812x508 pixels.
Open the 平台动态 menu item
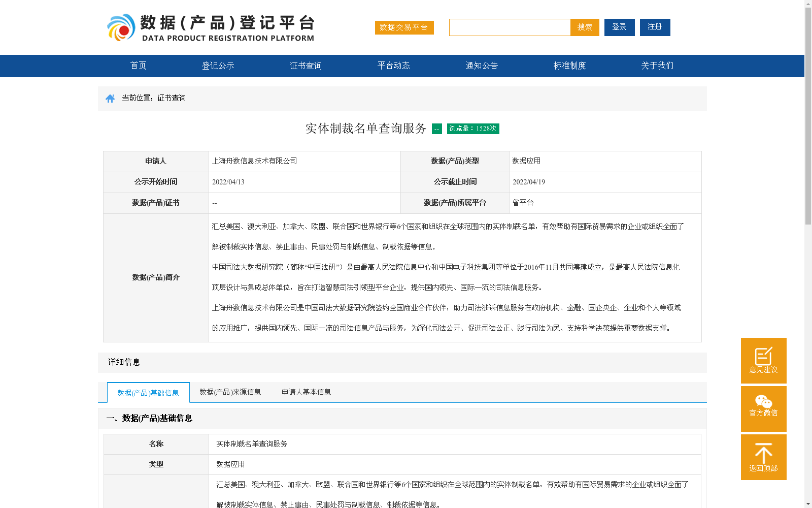coord(393,66)
